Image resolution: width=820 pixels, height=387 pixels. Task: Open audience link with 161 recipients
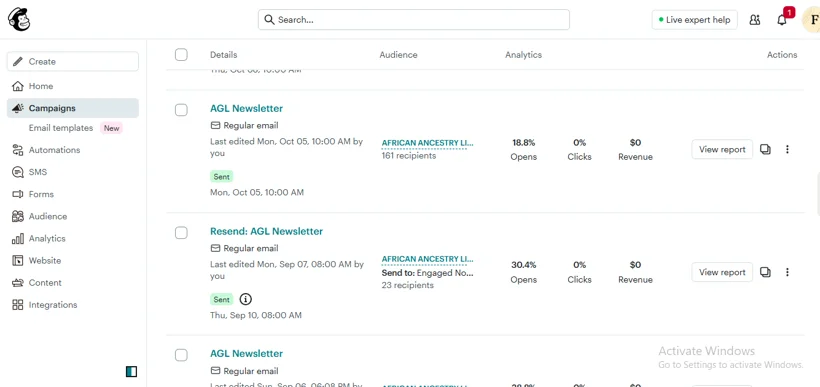(x=427, y=143)
